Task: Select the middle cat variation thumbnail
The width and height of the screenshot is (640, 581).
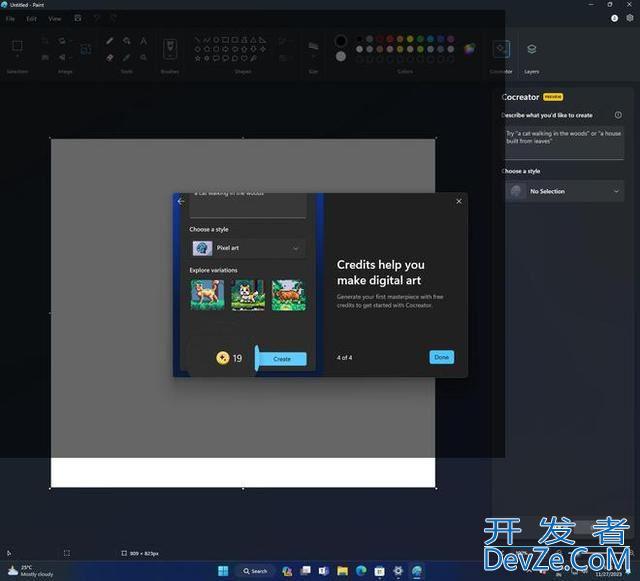Action: pyautogui.click(x=248, y=295)
